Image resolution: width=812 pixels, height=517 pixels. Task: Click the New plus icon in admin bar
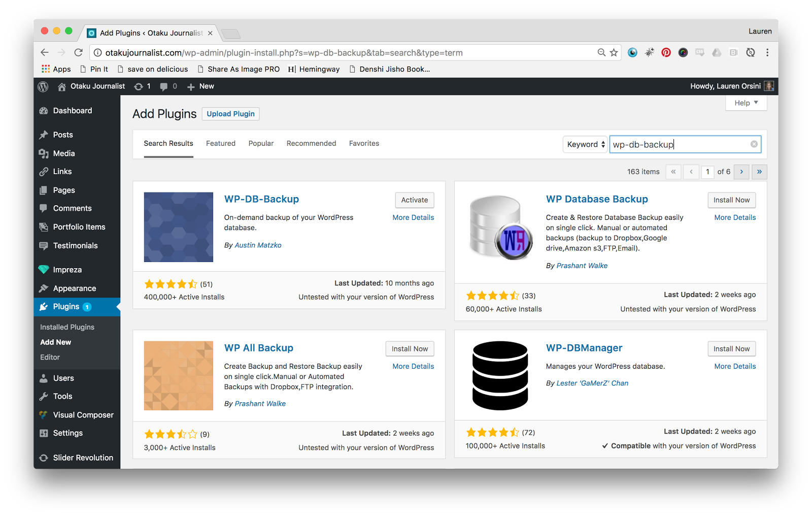point(191,87)
